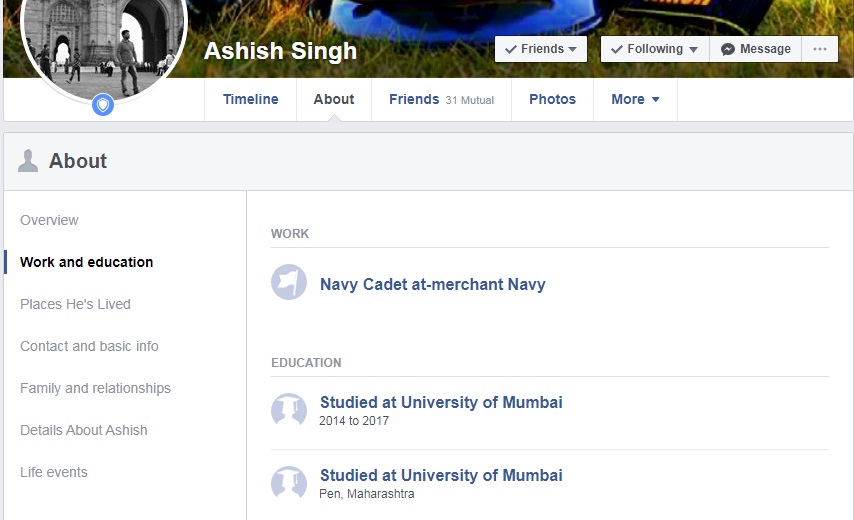
Task: Click the profile picture guard shield icon
Action: (x=103, y=105)
